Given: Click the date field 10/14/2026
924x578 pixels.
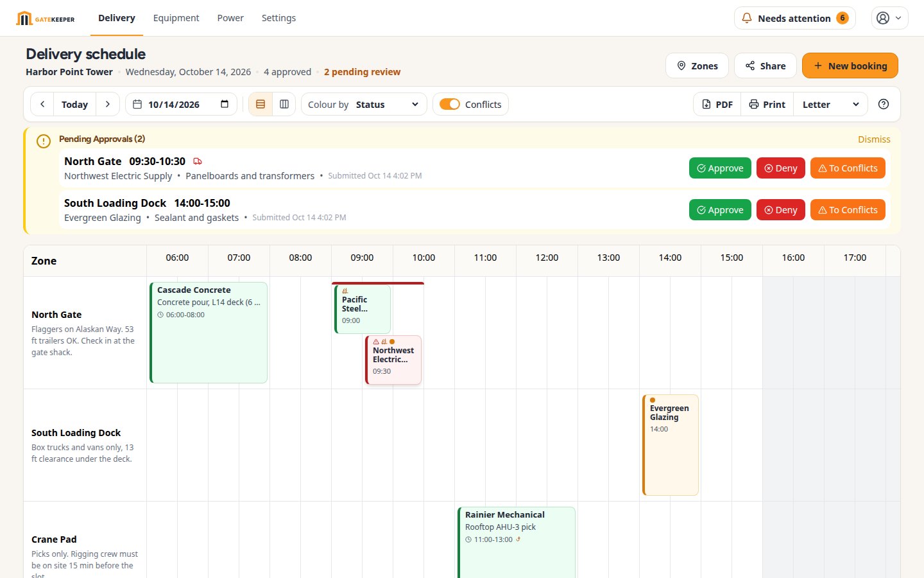Looking at the screenshot, I should pyautogui.click(x=181, y=104).
